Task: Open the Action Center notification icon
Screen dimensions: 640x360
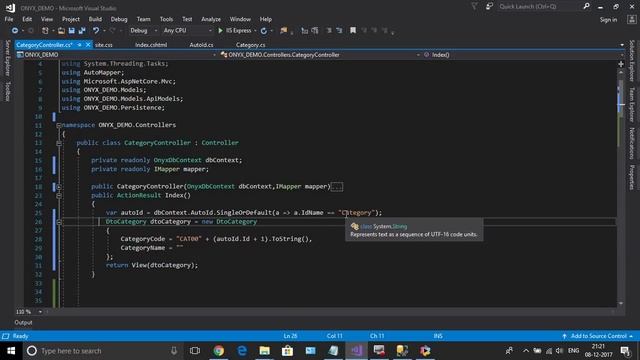Action: click(x=625, y=351)
